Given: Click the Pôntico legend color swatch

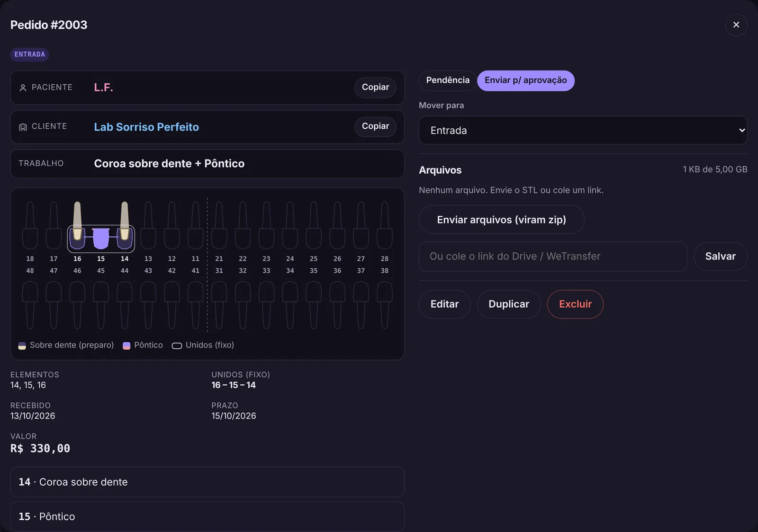Looking at the screenshot, I should point(126,346).
